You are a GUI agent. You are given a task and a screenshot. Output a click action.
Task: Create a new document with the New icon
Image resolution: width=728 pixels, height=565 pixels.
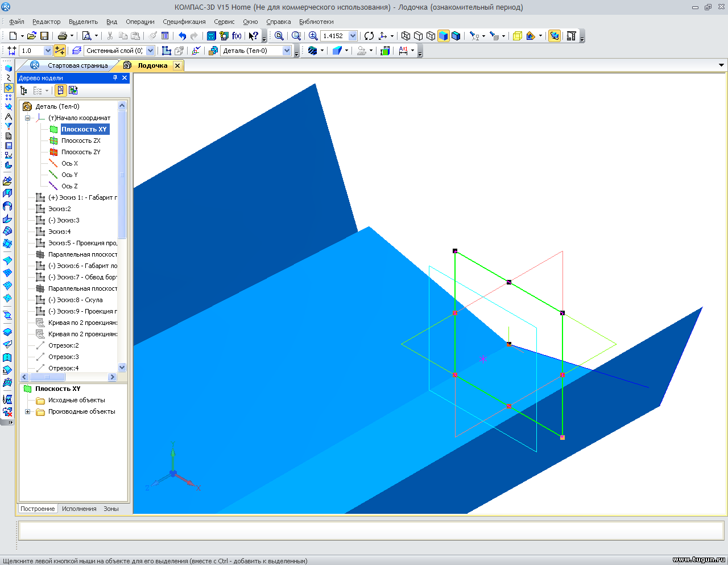point(13,36)
